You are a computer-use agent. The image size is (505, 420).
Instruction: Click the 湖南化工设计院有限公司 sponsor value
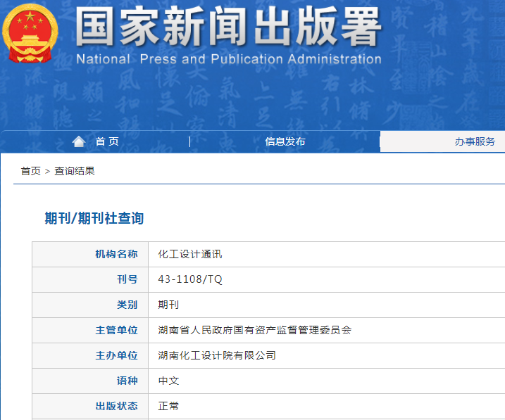[x=217, y=355]
